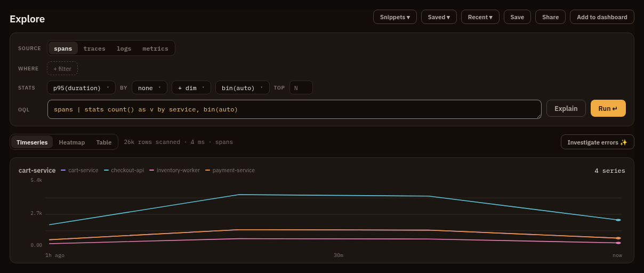
Task: Open the + dim dropdown
Action: [191, 87]
